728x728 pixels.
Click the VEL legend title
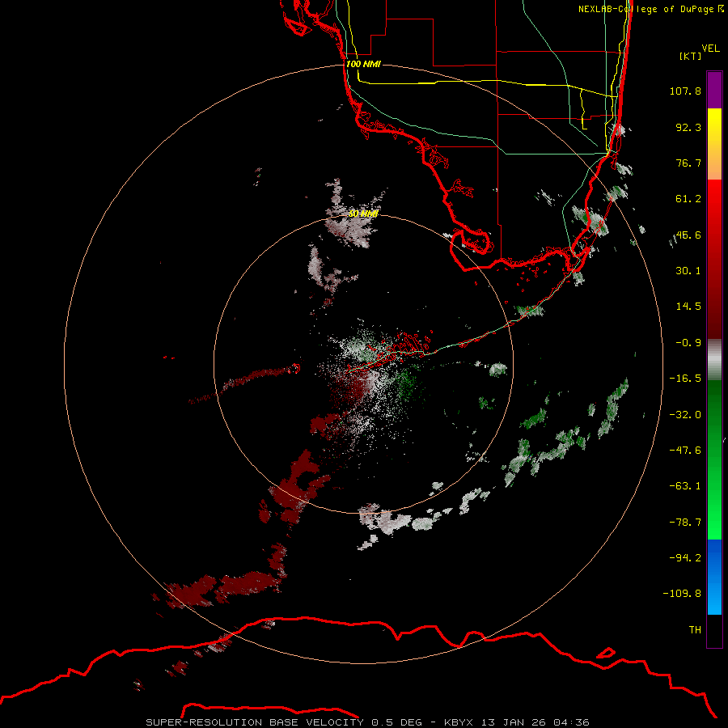coord(710,48)
